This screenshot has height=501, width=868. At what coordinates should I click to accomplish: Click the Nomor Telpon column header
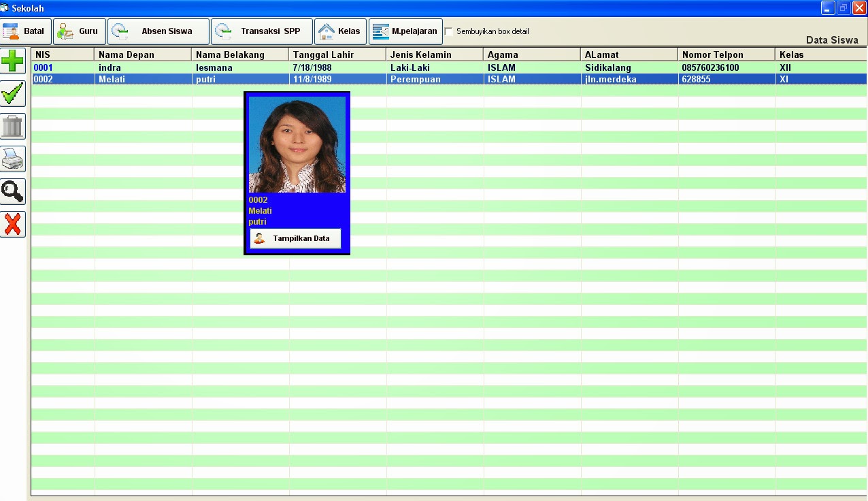click(x=727, y=54)
